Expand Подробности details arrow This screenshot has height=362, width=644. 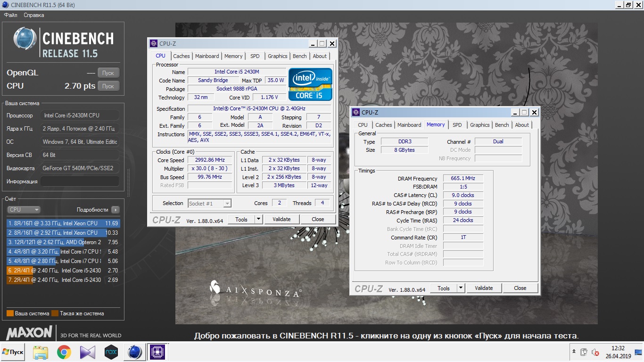click(x=116, y=210)
